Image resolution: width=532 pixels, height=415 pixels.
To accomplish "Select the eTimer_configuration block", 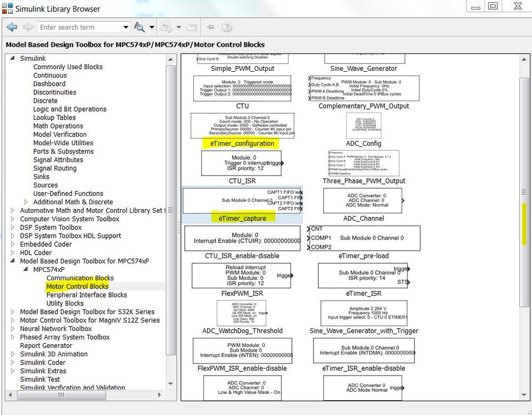I will (x=242, y=126).
